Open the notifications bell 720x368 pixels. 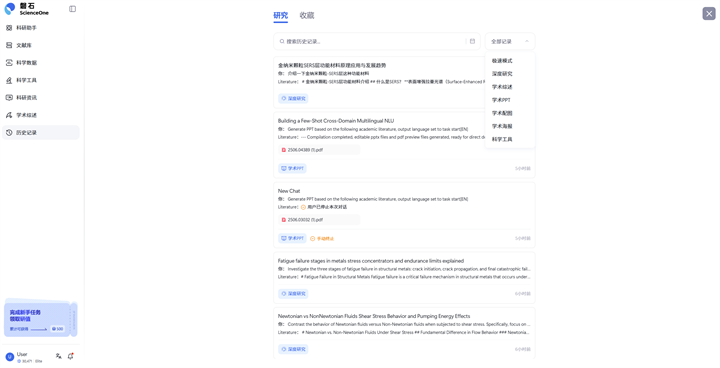[x=71, y=356]
